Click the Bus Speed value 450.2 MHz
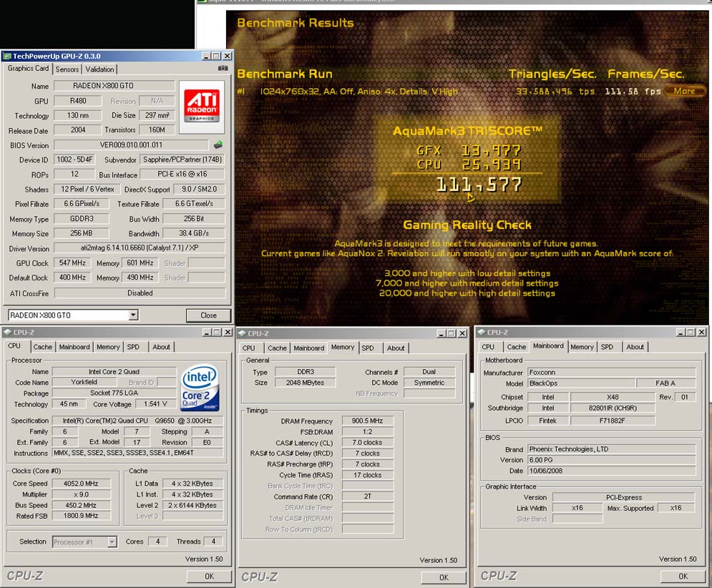Image resolution: width=712 pixels, height=588 pixels. (82, 505)
